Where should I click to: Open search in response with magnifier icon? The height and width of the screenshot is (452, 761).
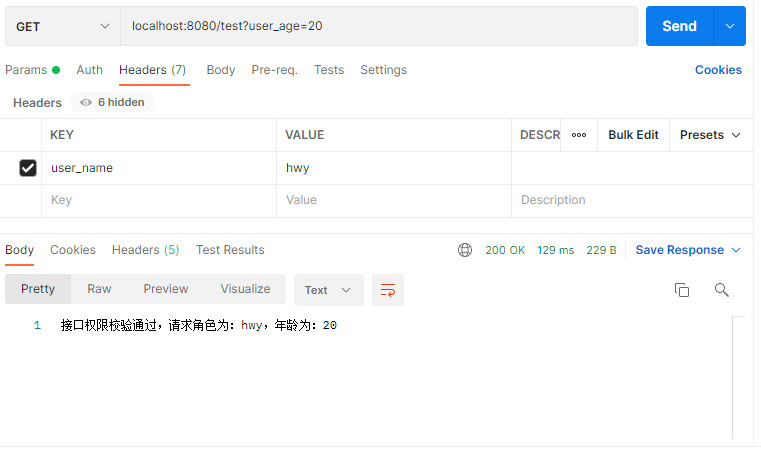tap(721, 290)
